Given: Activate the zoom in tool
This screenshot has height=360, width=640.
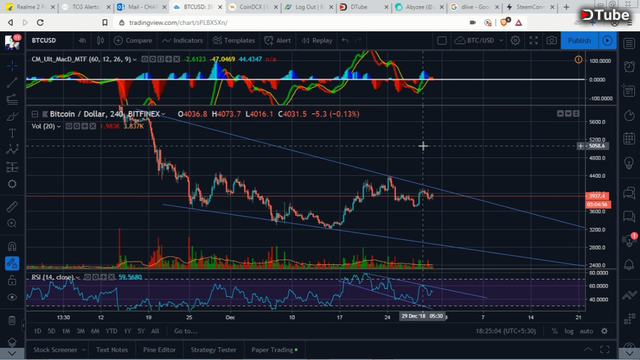Looking at the screenshot, I should (12, 223).
